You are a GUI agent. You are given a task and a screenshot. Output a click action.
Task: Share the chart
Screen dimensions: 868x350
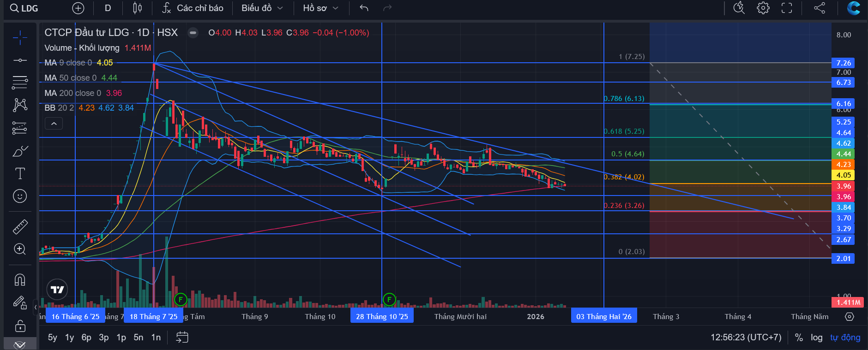click(x=820, y=8)
